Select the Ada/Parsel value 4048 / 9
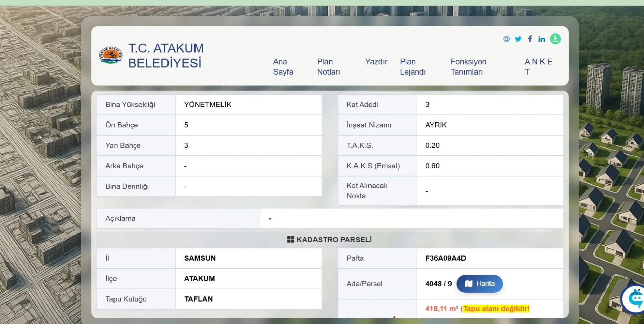Viewport: 644px width, 324px height. 438,284
